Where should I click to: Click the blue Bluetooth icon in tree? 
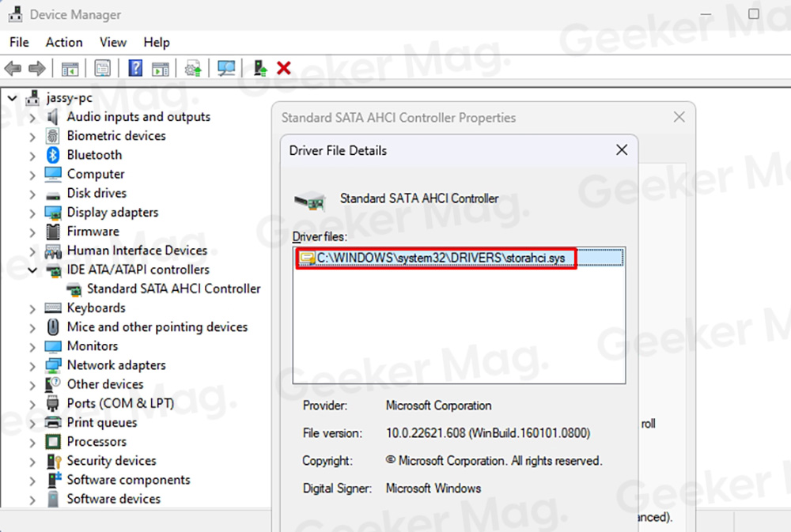tap(52, 155)
